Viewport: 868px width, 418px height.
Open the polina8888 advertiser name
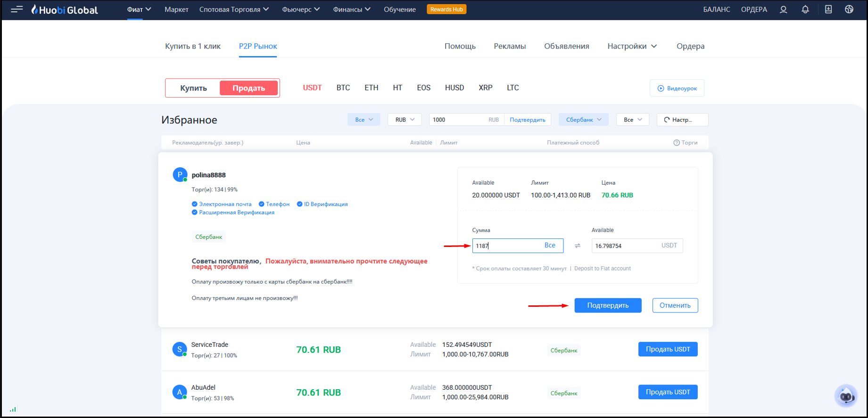(x=209, y=175)
